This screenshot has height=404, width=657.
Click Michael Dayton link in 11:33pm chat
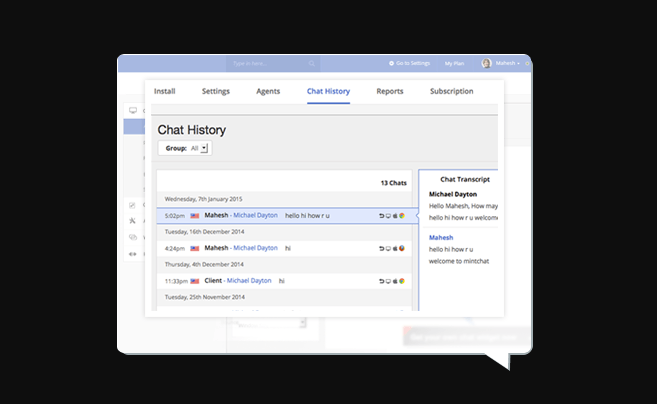pyautogui.click(x=248, y=281)
